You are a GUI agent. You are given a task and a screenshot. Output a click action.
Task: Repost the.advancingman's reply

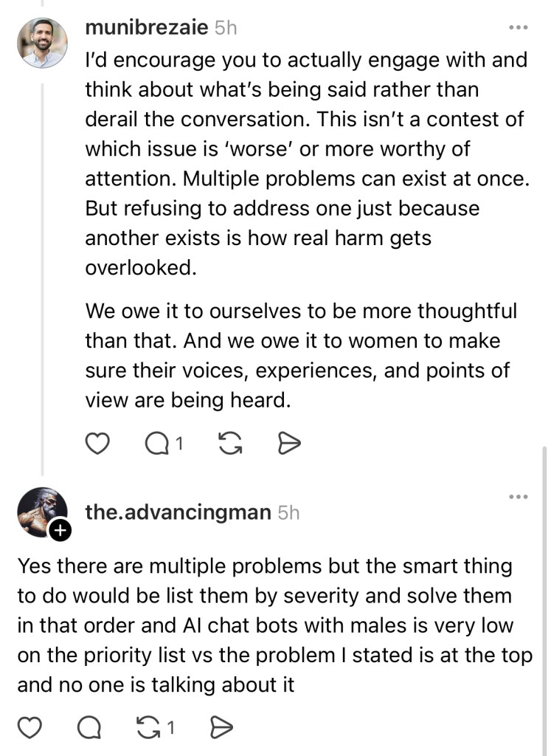click(x=151, y=728)
